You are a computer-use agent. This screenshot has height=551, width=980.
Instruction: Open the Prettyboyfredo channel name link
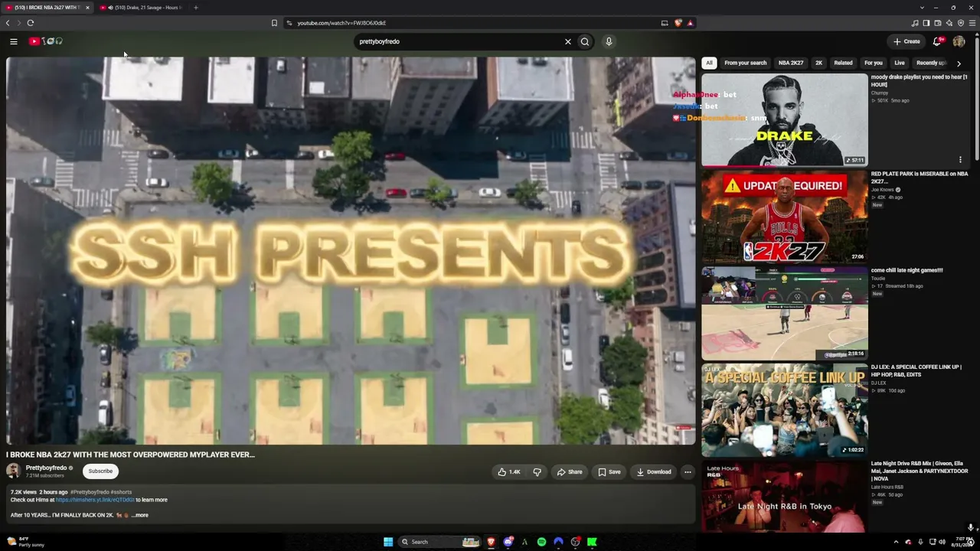(x=46, y=468)
